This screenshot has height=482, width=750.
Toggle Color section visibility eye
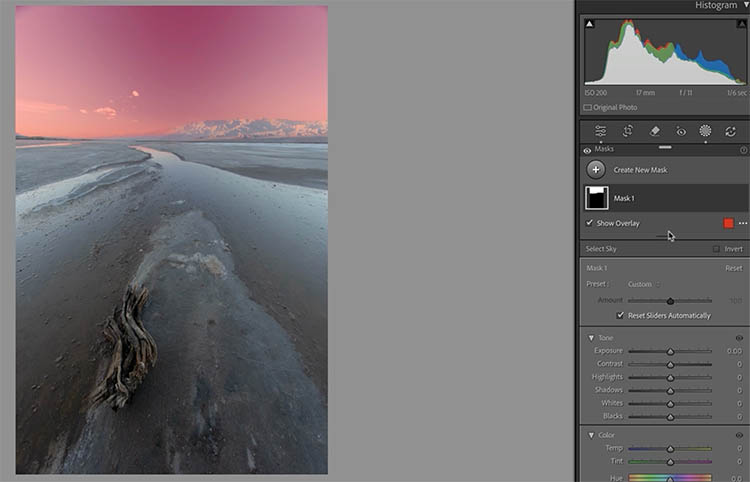[x=739, y=435]
